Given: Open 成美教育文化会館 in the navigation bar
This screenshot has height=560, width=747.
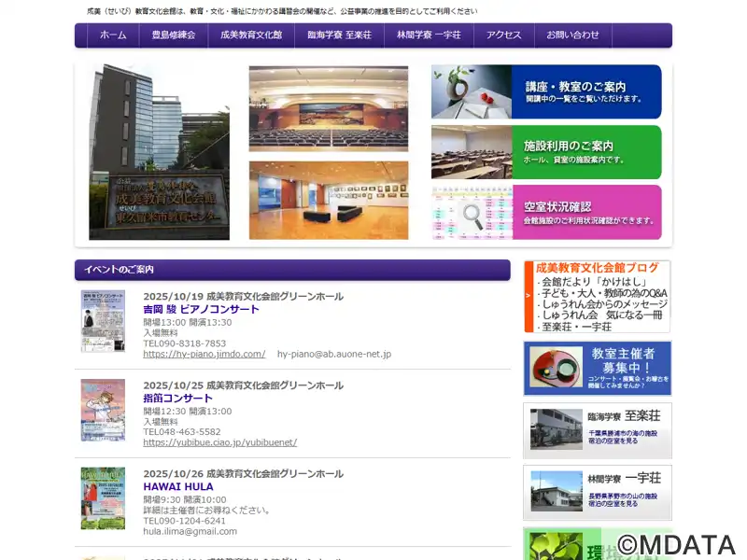Looking at the screenshot, I should (x=251, y=35).
